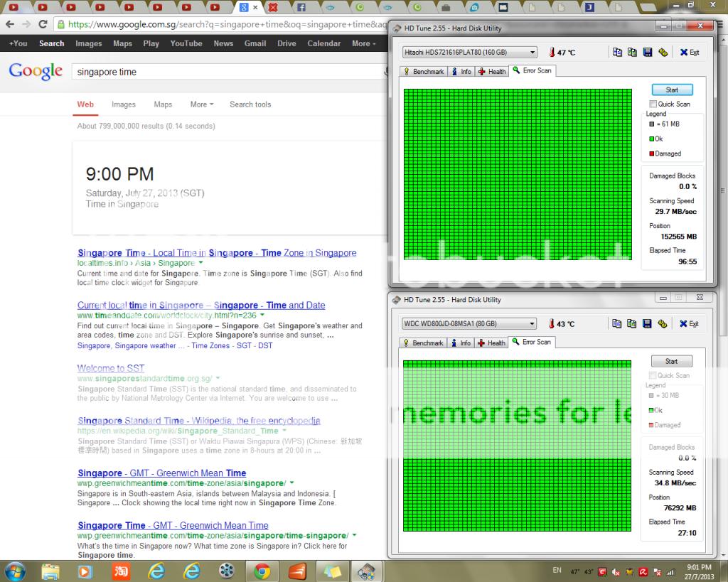The image size is (728, 582).
Task: Click the save floppy icon in upper HD Tune
Action: (x=647, y=52)
